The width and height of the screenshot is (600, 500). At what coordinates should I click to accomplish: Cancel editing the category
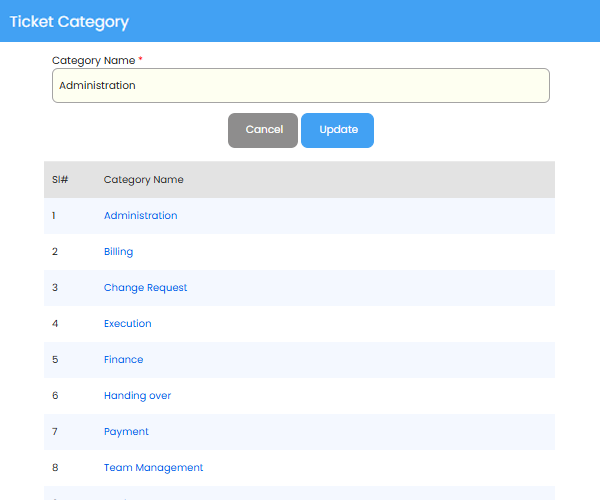click(x=263, y=130)
